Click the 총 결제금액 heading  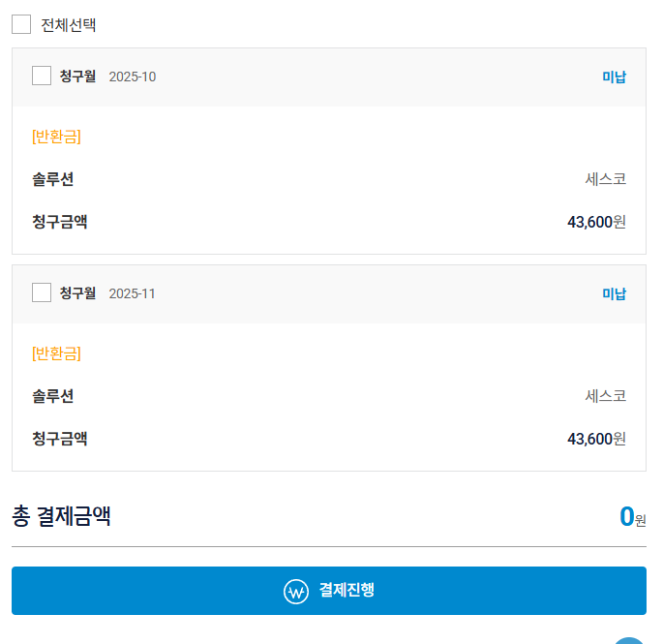click(x=61, y=516)
